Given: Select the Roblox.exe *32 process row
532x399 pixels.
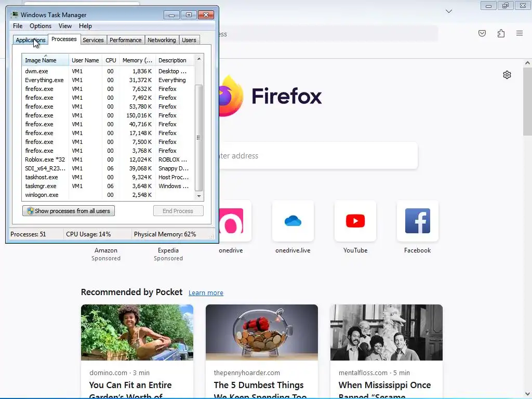Looking at the screenshot, I should (109, 159).
